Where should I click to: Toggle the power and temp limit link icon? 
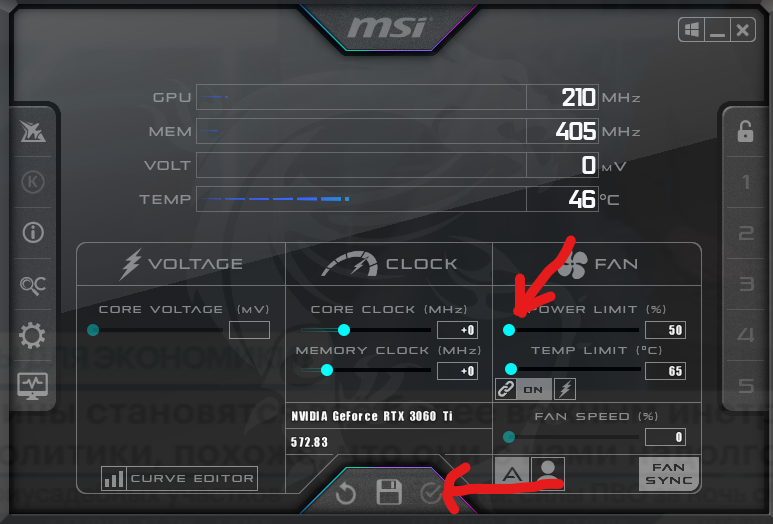point(506,389)
